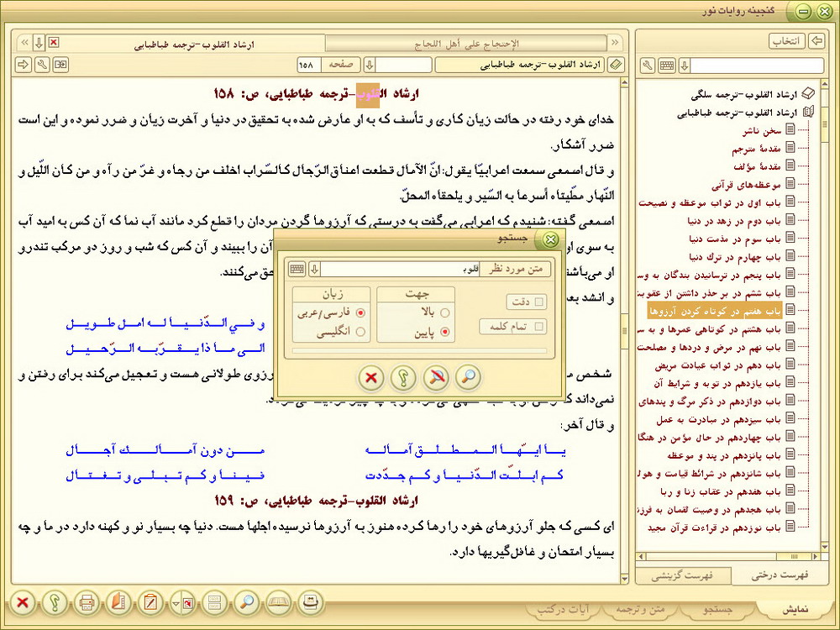Select the انگلیسی language radio button
The width and height of the screenshot is (840, 630).
coord(360,332)
